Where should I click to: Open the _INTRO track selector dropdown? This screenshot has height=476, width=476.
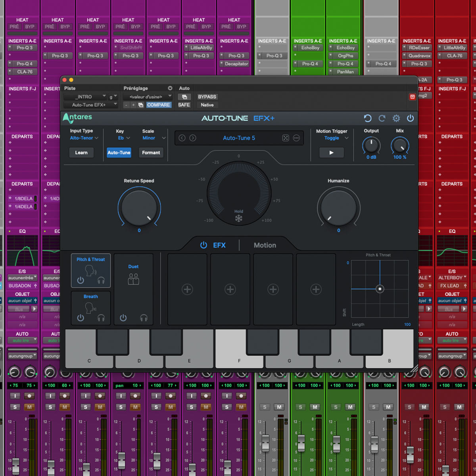tap(85, 97)
